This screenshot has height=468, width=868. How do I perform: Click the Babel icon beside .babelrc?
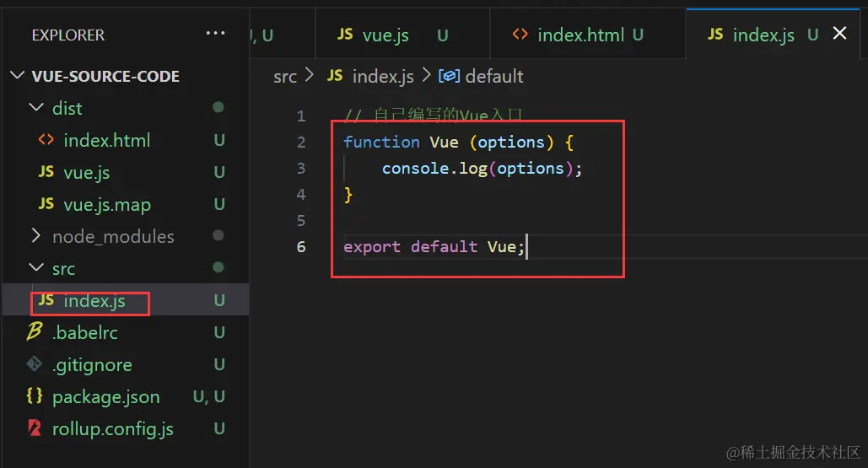[x=35, y=332]
